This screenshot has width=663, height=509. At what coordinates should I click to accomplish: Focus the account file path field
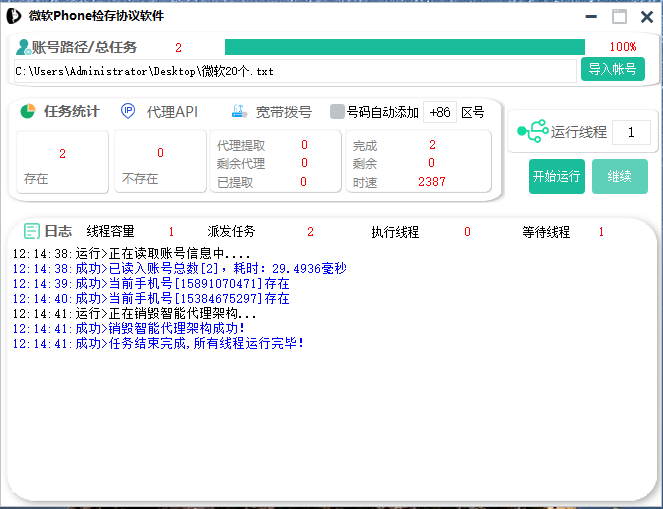(295, 71)
